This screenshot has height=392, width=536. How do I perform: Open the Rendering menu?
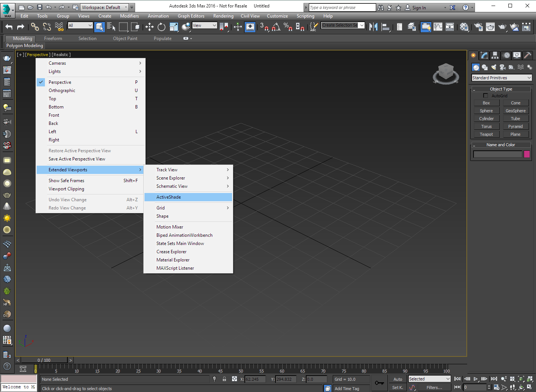[x=223, y=16]
